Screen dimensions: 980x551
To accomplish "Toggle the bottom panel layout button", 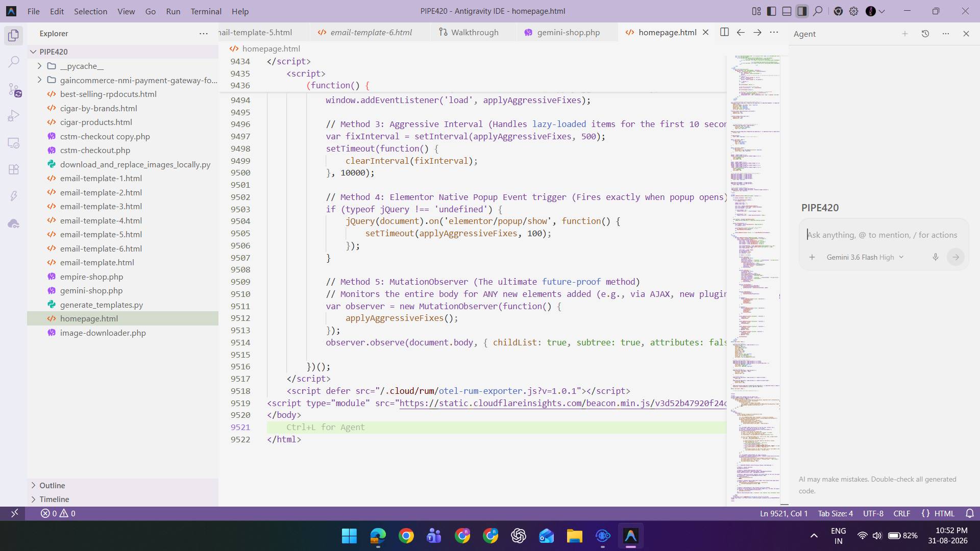I will coord(787,11).
